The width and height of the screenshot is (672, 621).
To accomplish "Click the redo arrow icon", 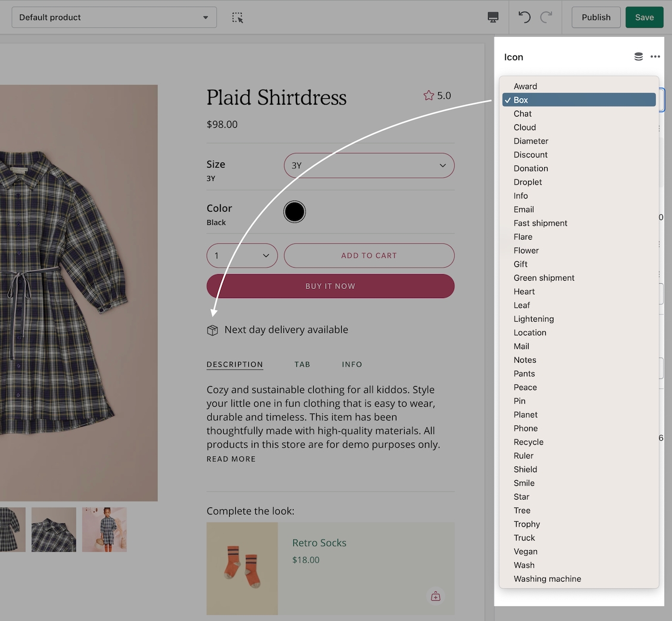I will (546, 17).
